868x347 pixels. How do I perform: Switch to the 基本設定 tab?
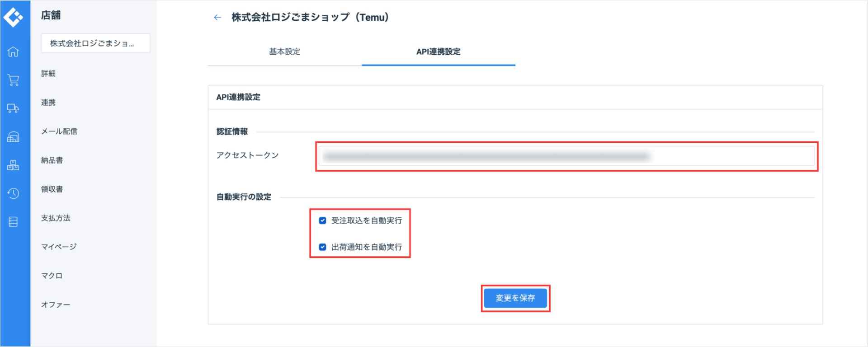[284, 52]
